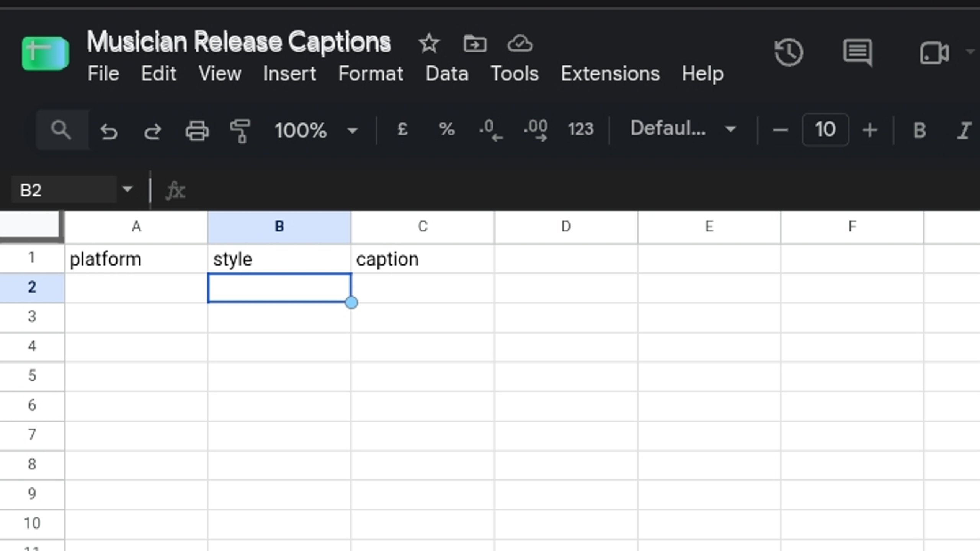This screenshot has height=551, width=980.
Task: Open the Data menu
Action: click(x=447, y=73)
